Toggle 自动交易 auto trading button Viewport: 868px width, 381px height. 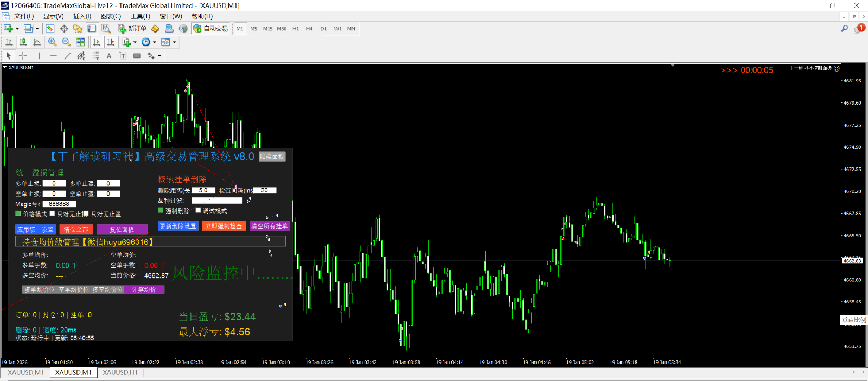click(210, 28)
